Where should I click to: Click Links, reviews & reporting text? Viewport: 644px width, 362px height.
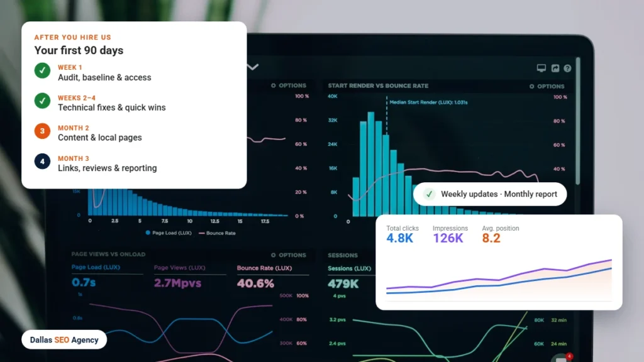click(107, 168)
